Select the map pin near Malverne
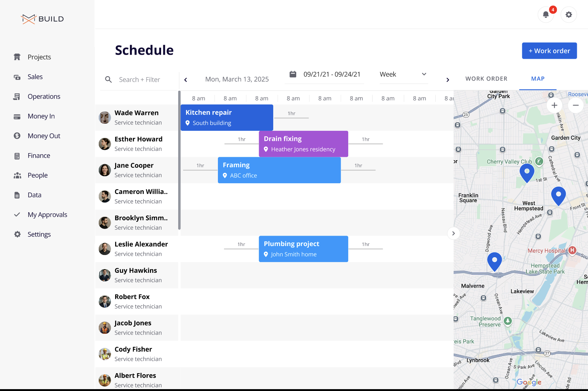This screenshot has height=391, width=588. click(494, 261)
